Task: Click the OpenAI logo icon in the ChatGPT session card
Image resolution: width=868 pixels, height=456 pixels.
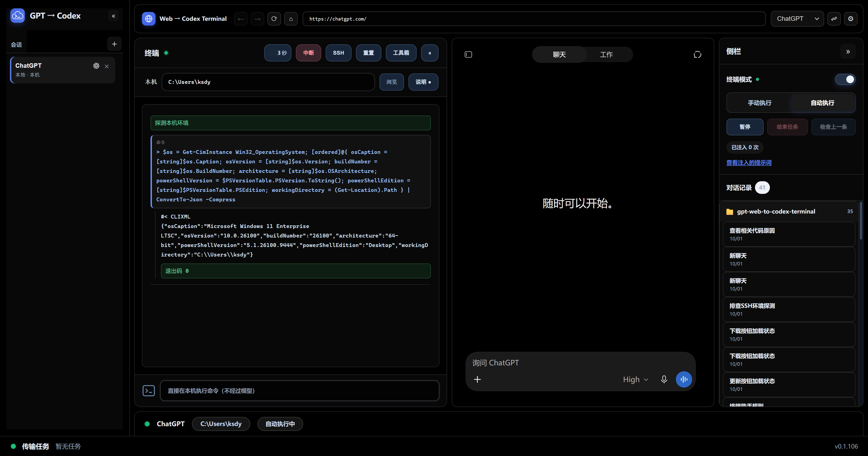Action: (96, 66)
